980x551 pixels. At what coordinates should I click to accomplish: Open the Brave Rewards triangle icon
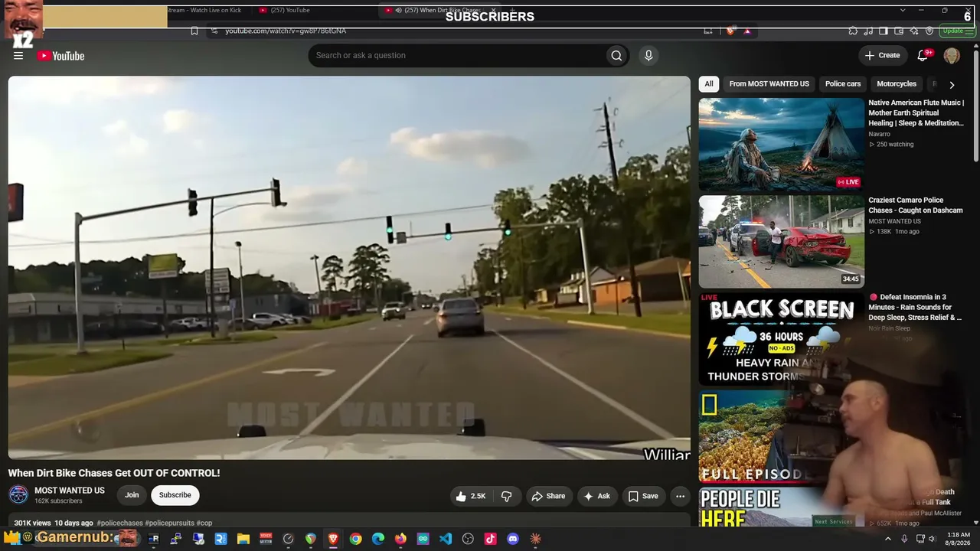(x=747, y=31)
